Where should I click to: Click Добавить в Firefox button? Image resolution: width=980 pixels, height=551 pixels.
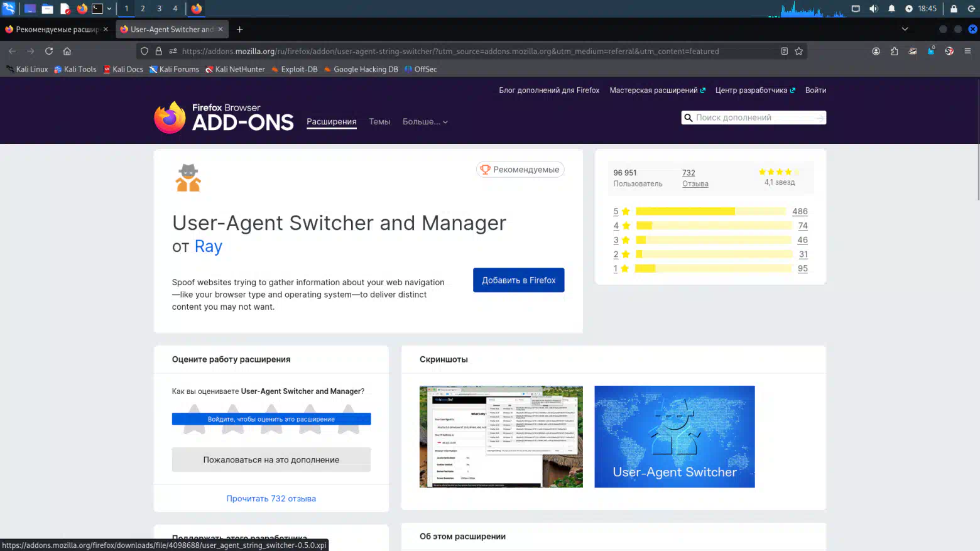pos(518,280)
